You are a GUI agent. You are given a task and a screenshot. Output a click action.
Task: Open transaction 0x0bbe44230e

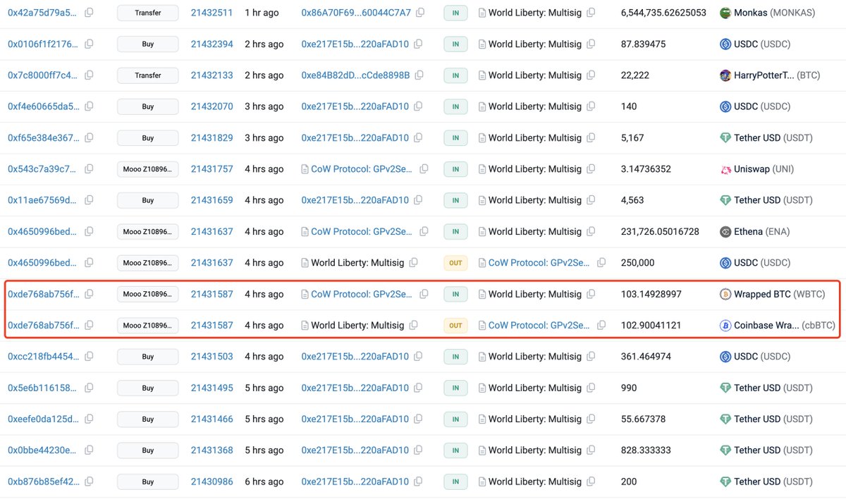pyautogui.click(x=43, y=450)
